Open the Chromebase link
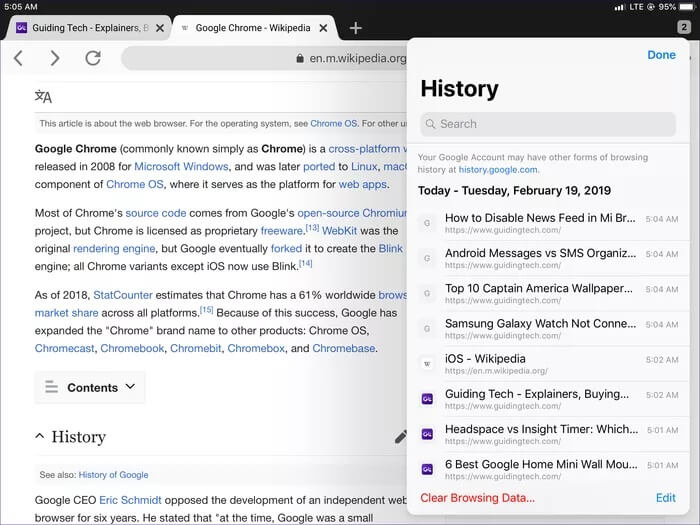 click(x=344, y=348)
